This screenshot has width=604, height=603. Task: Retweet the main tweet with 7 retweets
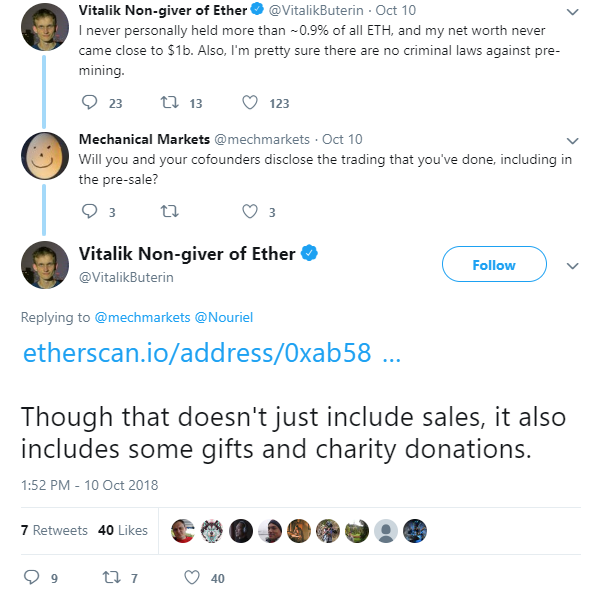click(111, 577)
